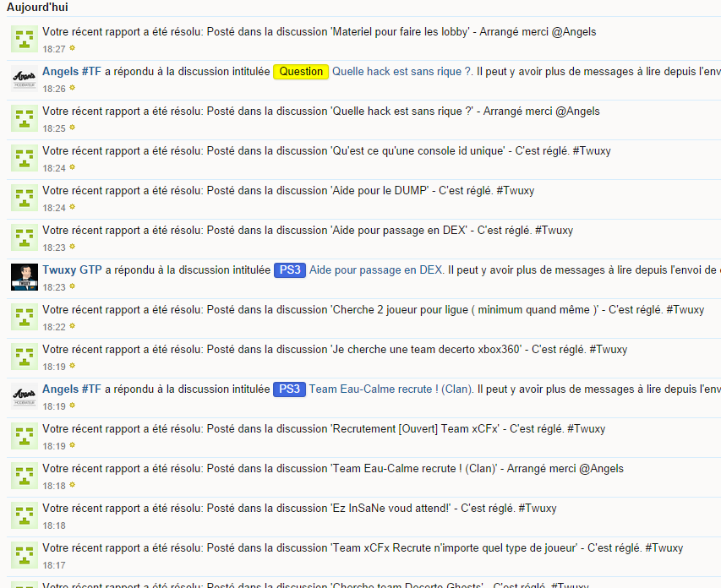721x588 pixels.
Task: Click text 'Arrangé merci @Angels' on lobby report
Action: click(x=538, y=32)
